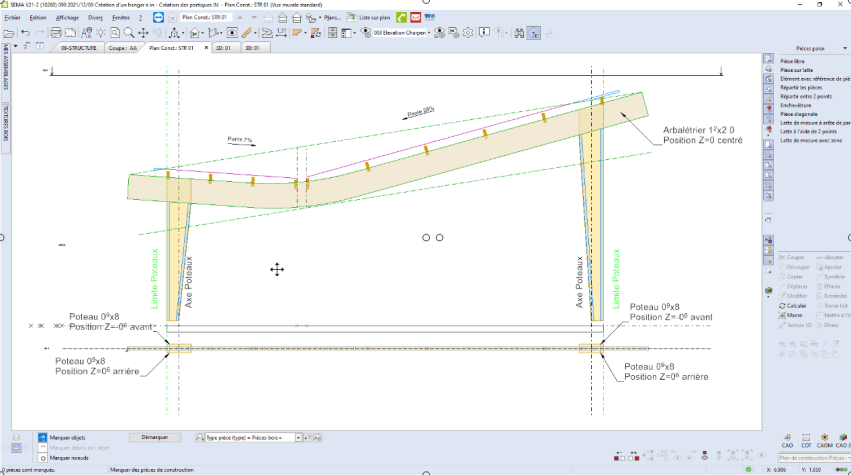Open the settings gear icon

coord(467,33)
